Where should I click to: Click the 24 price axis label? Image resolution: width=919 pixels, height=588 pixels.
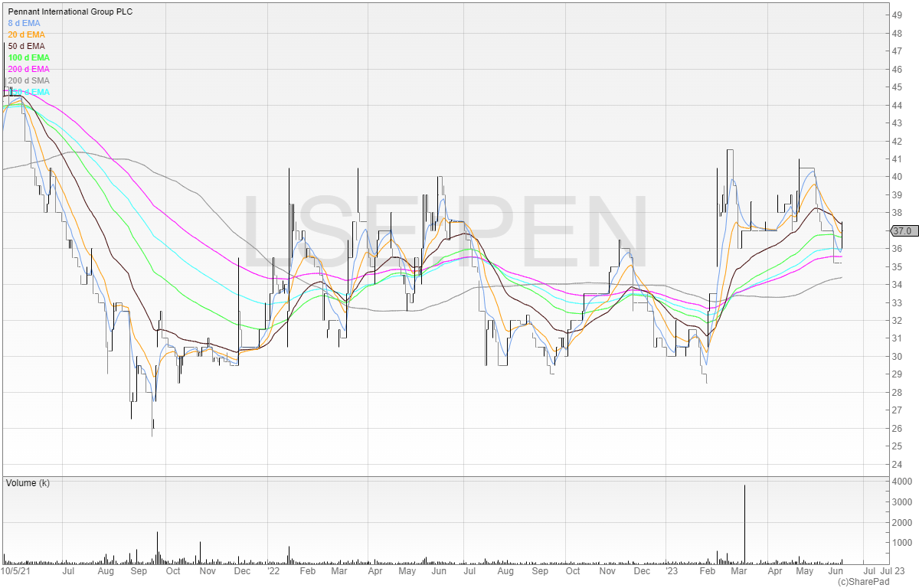tap(896, 465)
